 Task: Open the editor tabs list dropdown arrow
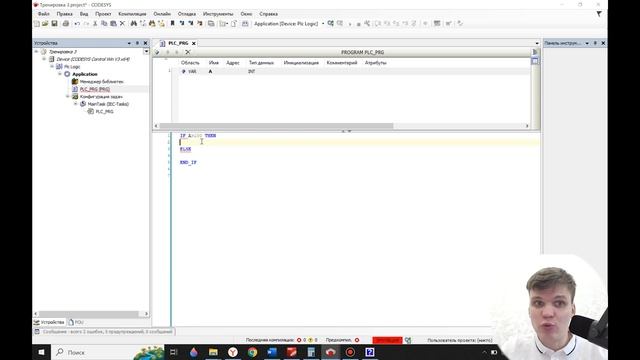click(x=537, y=43)
